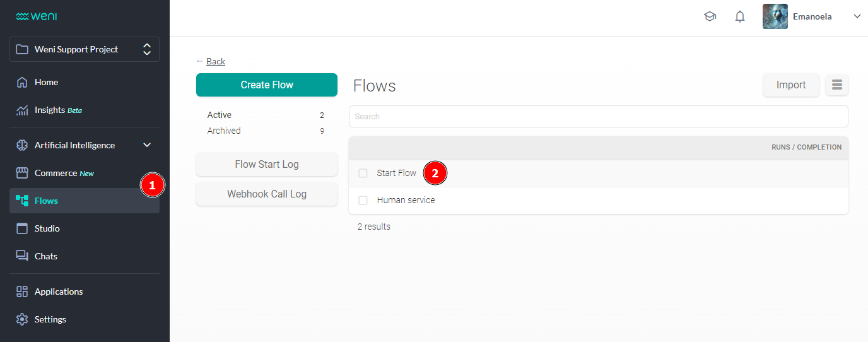Click the Studio window icon
The width and height of the screenshot is (868, 342).
22,228
